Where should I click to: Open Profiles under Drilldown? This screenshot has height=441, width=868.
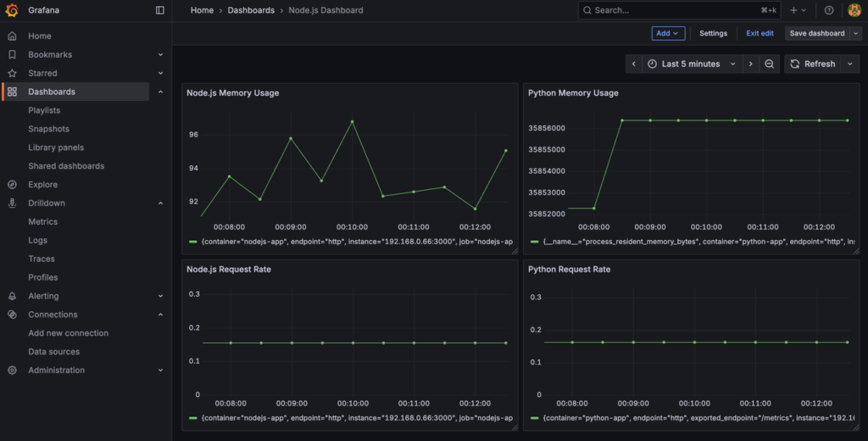(x=43, y=277)
